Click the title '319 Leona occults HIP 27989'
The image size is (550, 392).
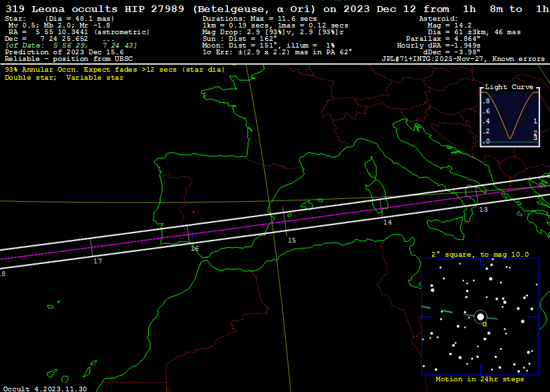coord(95,9)
